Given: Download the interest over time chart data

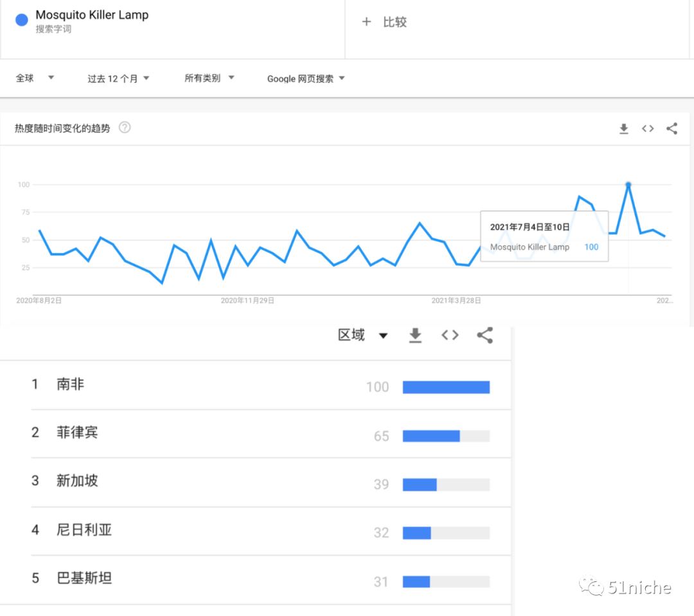Looking at the screenshot, I should tap(623, 128).
